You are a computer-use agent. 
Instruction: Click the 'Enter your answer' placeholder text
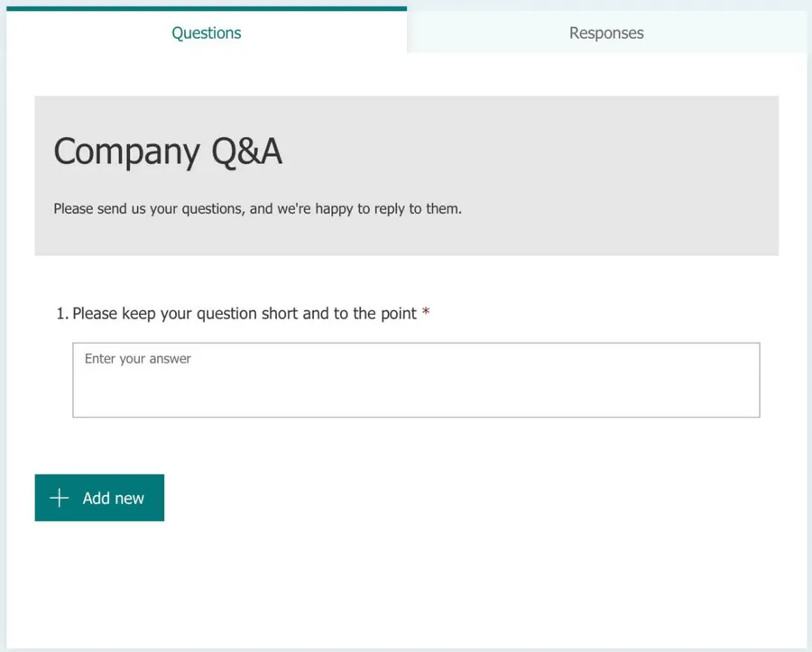click(138, 359)
